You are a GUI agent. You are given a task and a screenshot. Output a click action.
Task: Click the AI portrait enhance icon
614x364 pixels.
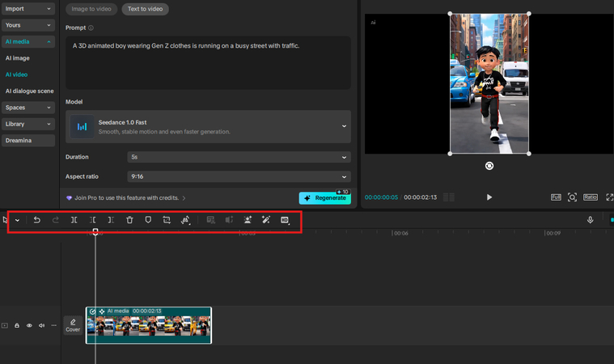[248, 220]
